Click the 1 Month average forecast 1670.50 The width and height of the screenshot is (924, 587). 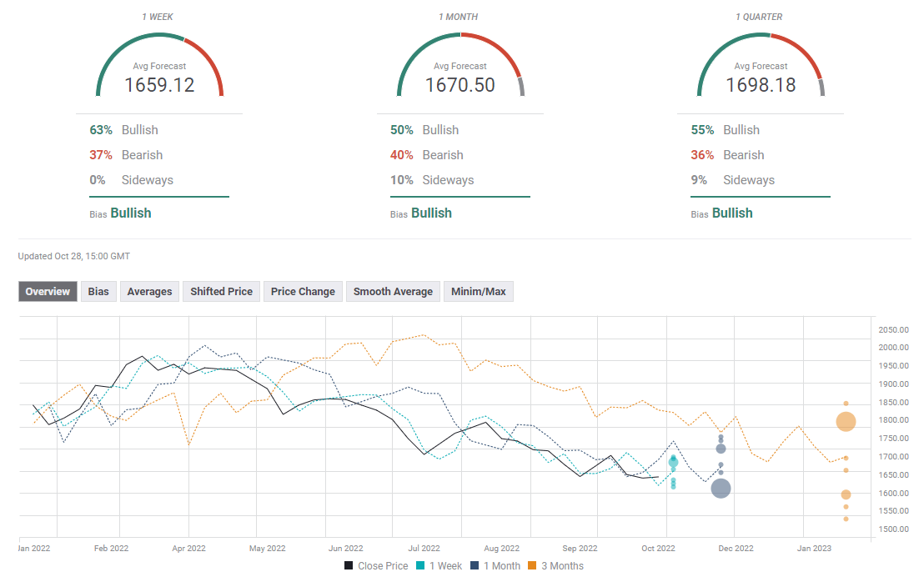459,84
